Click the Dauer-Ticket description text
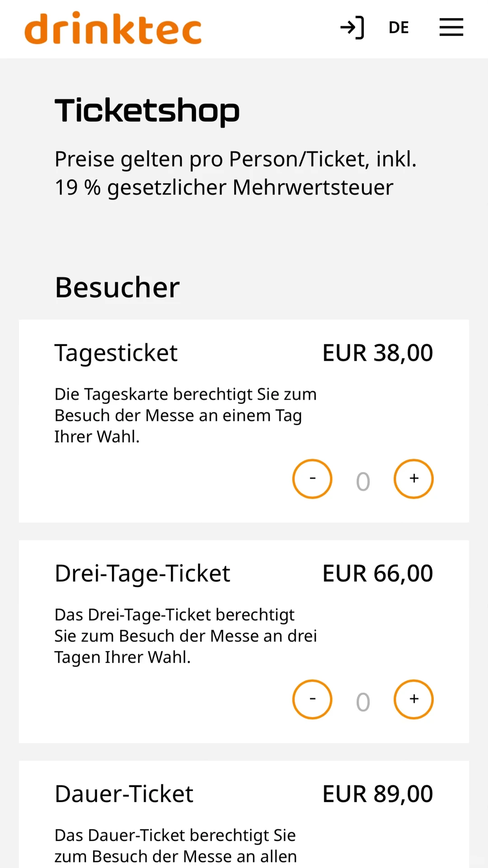The image size is (488, 868). (176, 846)
